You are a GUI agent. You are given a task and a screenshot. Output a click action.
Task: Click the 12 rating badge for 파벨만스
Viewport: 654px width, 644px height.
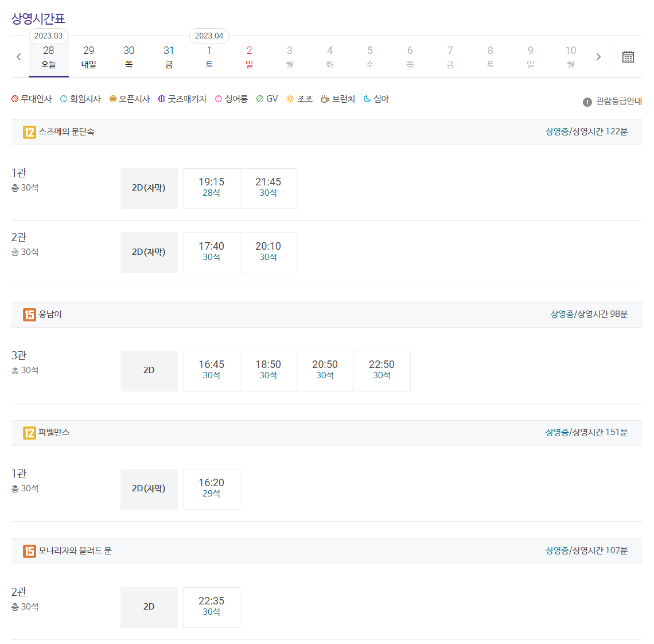click(29, 433)
